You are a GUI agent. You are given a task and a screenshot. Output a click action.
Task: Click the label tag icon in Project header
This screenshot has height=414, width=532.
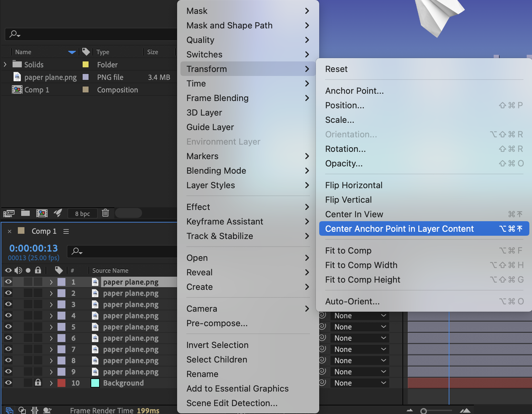coord(86,52)
